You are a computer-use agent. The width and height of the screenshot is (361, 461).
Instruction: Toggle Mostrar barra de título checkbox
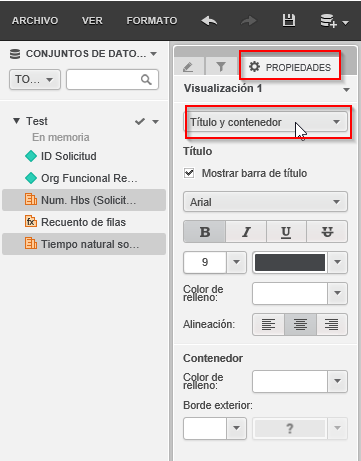click(189, 173)
